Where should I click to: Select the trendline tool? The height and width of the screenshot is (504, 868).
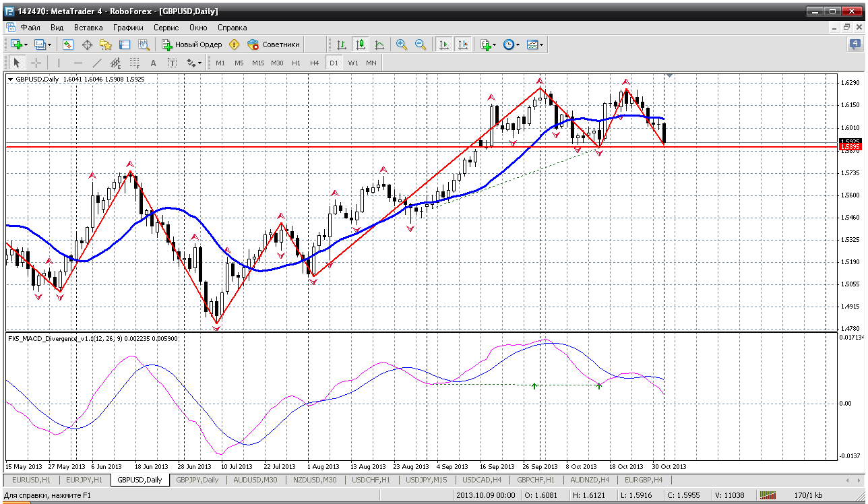(x=96, y=63)
